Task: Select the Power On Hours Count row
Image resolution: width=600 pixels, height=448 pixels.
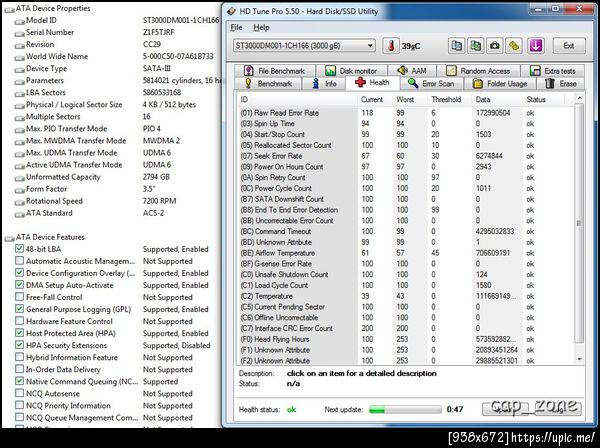Action: coord(406,167)
